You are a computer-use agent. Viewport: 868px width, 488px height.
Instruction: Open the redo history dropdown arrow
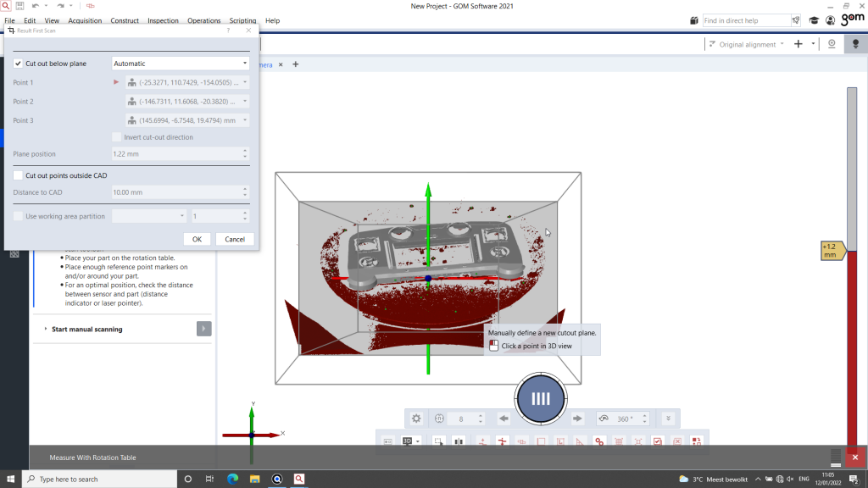point(71,6)
